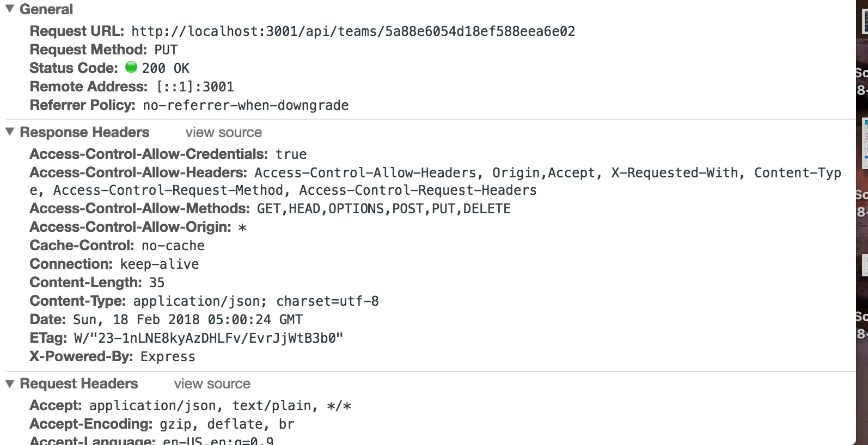Click the PUT request method value
868x445 pixels.
pos(166,50)
